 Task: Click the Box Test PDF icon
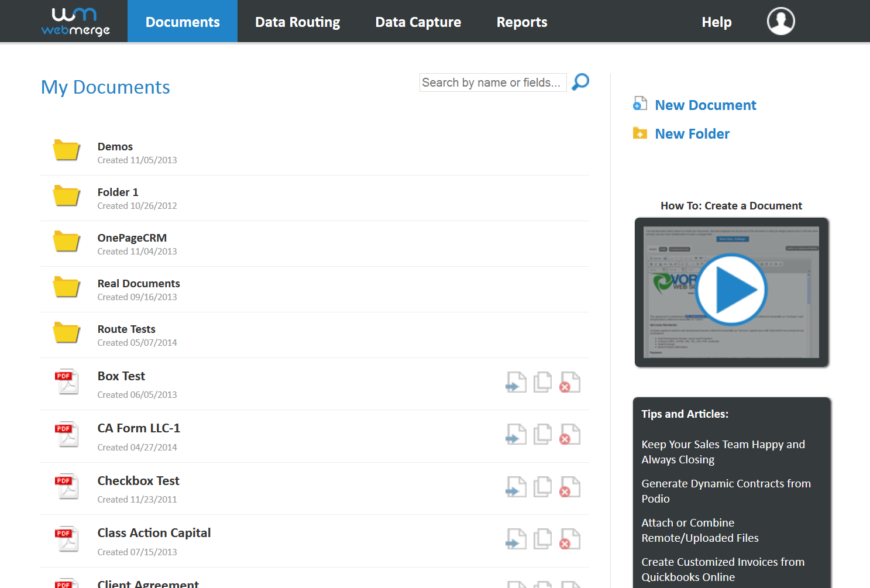(67, 382)
